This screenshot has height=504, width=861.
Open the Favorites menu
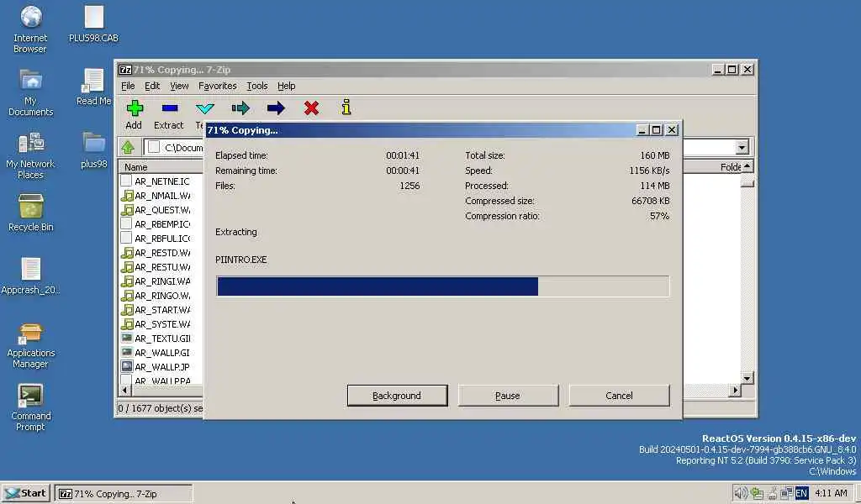point(218,86)
